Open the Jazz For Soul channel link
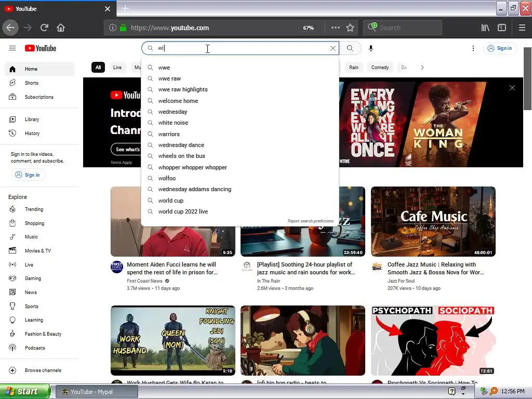The width and height of the screenshot is (532, 399). [x=401, y=281]
